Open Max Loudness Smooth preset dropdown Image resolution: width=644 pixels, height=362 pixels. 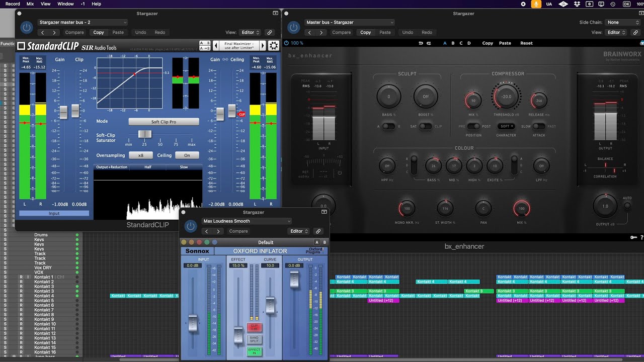click(246, 221)
